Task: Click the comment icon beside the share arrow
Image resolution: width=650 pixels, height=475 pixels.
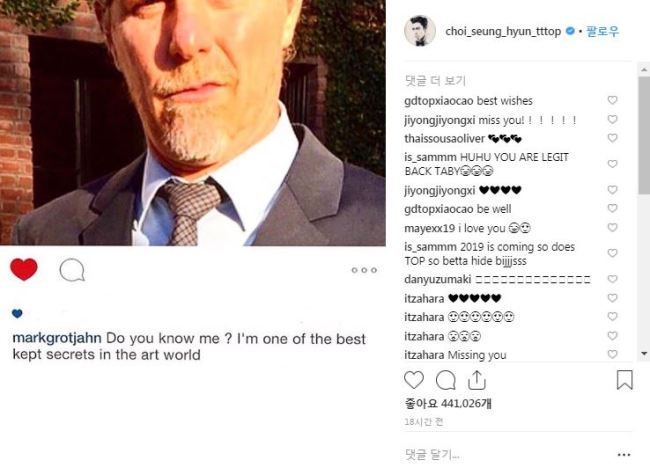Action: point(446,380)
